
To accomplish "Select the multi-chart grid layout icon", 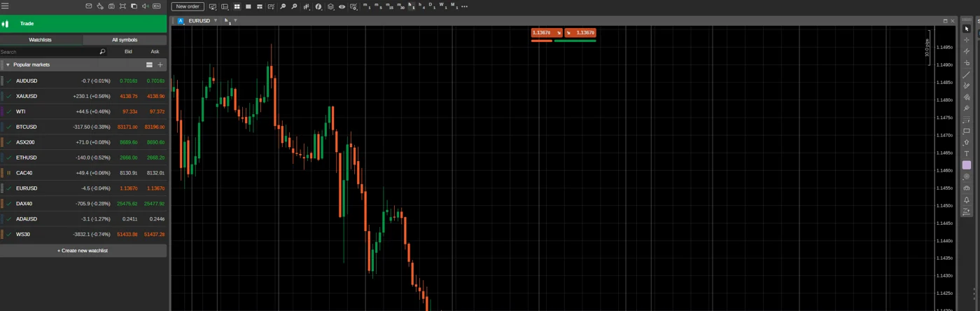I will point(237,6).
